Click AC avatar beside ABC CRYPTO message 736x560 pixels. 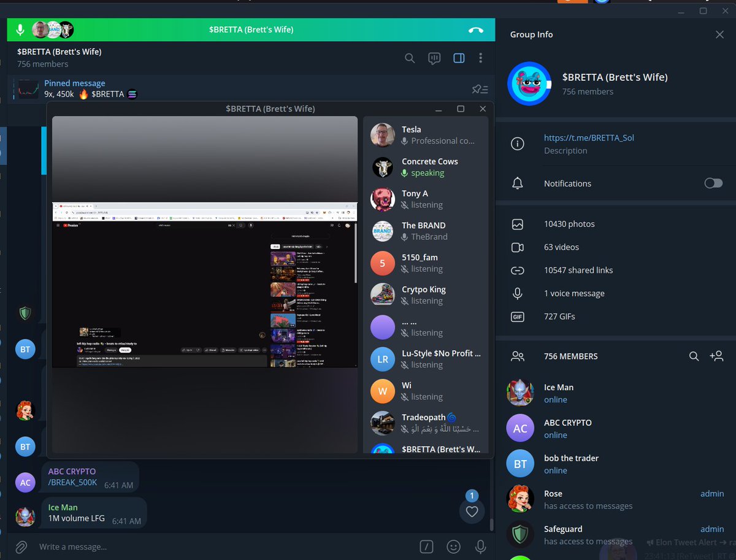pos(25,482)
